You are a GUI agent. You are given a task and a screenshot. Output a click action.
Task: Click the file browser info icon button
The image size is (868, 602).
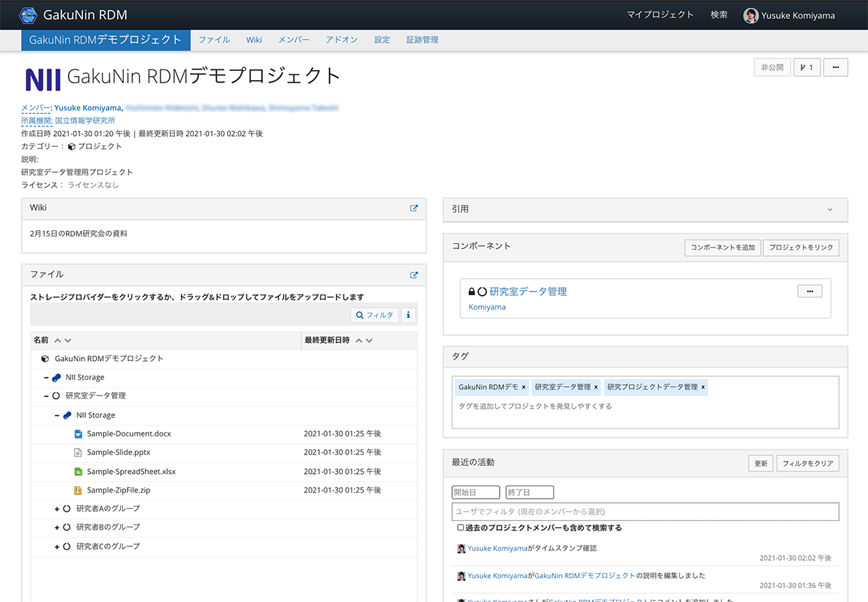[409, 315]
